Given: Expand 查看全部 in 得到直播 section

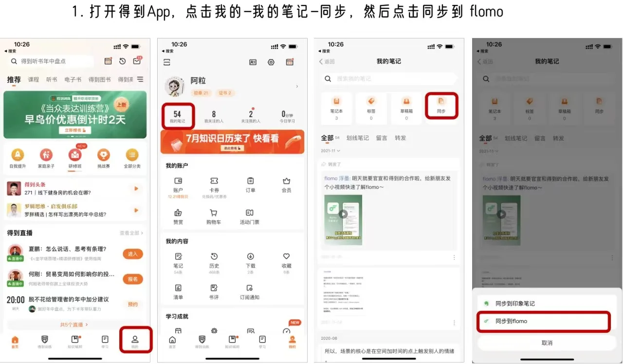Looking at the screenshot, I should pos(131,233).
